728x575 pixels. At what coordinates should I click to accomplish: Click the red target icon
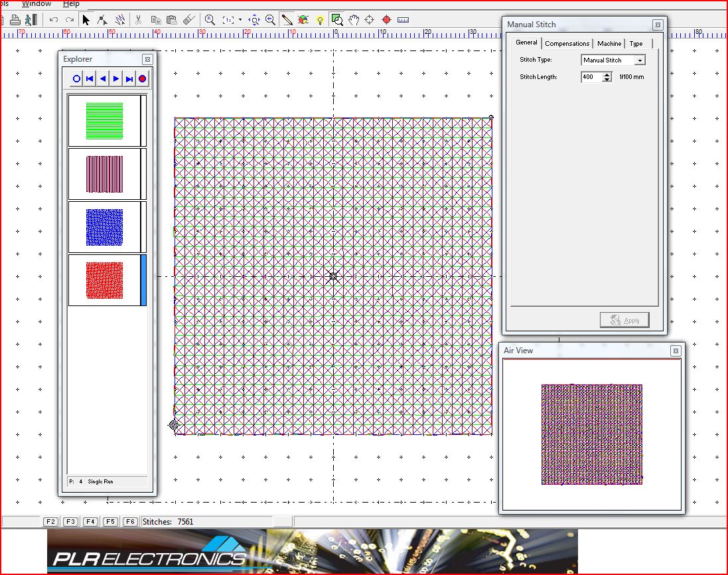tap(386, 20)
